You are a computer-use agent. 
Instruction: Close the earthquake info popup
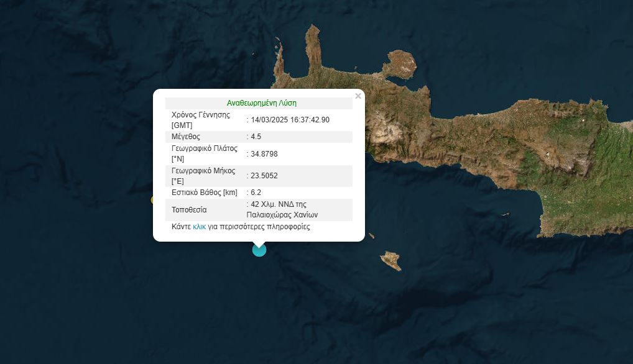358,96
